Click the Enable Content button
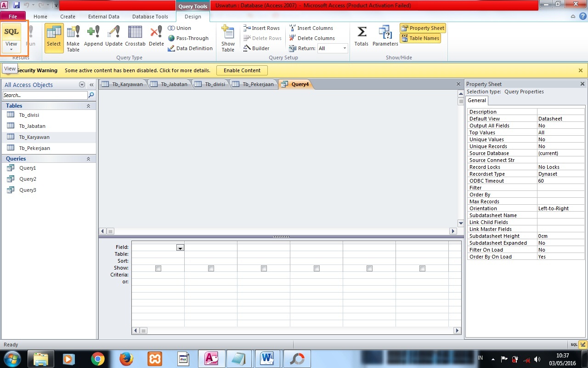 pyautogui.click(x=242, y=70)
